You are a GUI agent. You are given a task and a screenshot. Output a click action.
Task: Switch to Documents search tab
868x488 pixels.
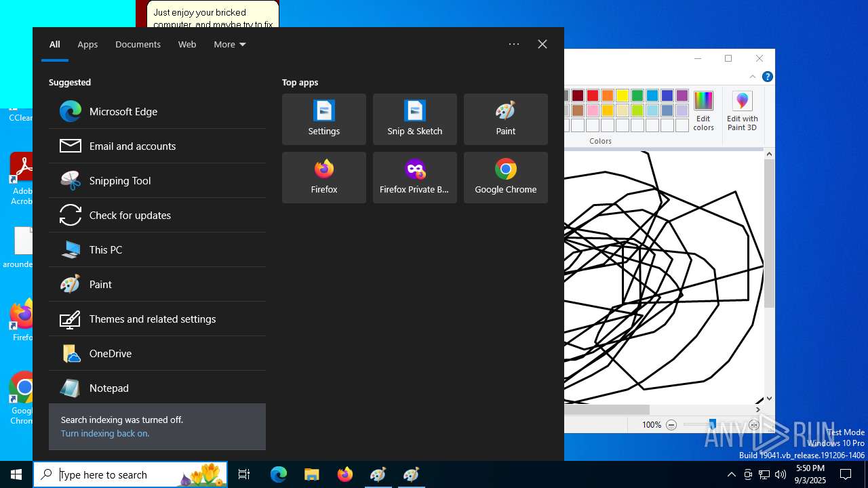[x=138, y=44]
